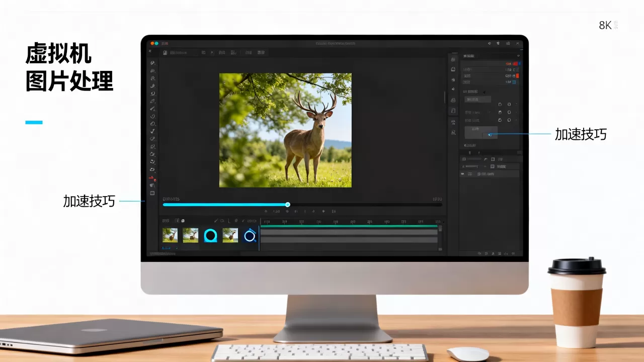Viewport: 644px width, 362px height.
Task: Click the button inside the grey properties box
Action: pyautogui.click(x=490, y=135)
